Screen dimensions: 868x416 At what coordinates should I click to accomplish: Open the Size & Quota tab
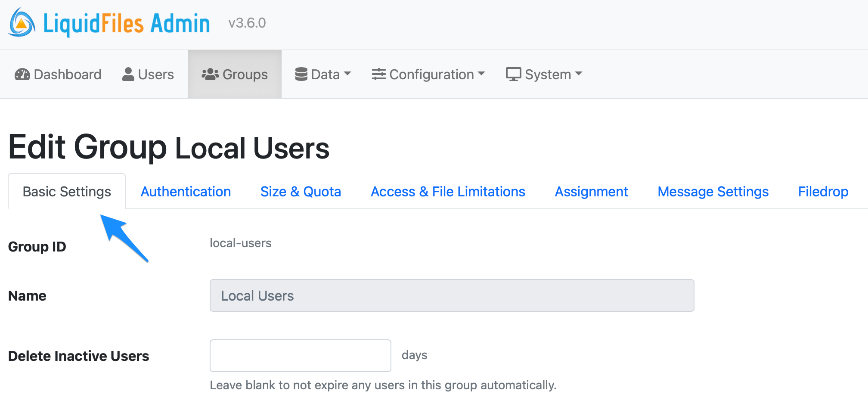[x=301, y=191]
